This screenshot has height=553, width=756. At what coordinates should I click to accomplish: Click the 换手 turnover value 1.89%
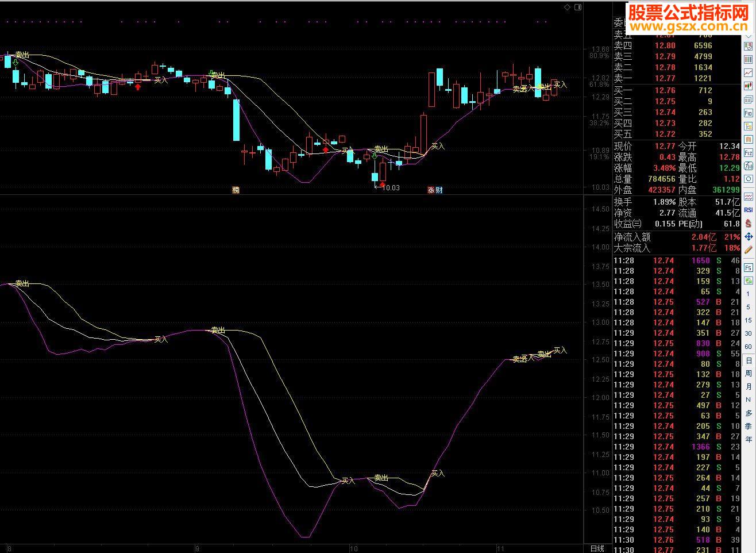pos(664,202)
